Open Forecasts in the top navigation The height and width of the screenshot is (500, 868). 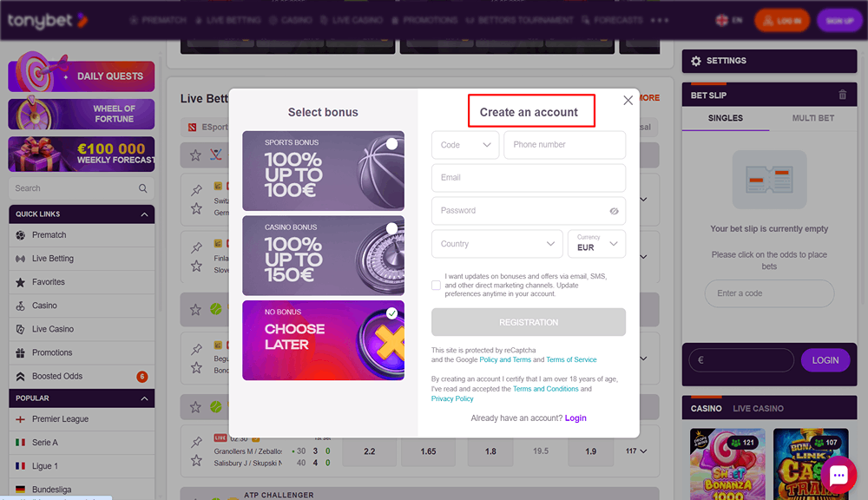(612, 21)
